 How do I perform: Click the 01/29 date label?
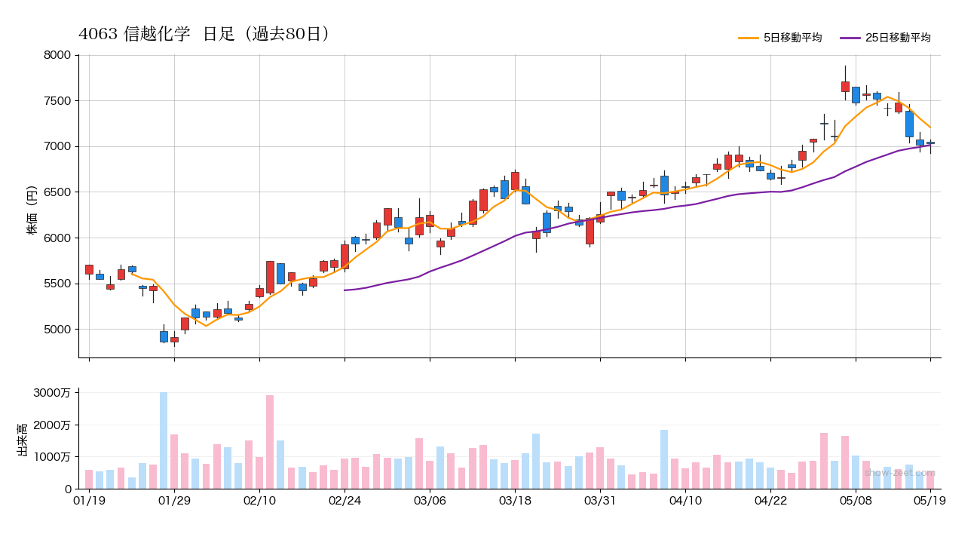pyautogui.click(x=174, y=499)
